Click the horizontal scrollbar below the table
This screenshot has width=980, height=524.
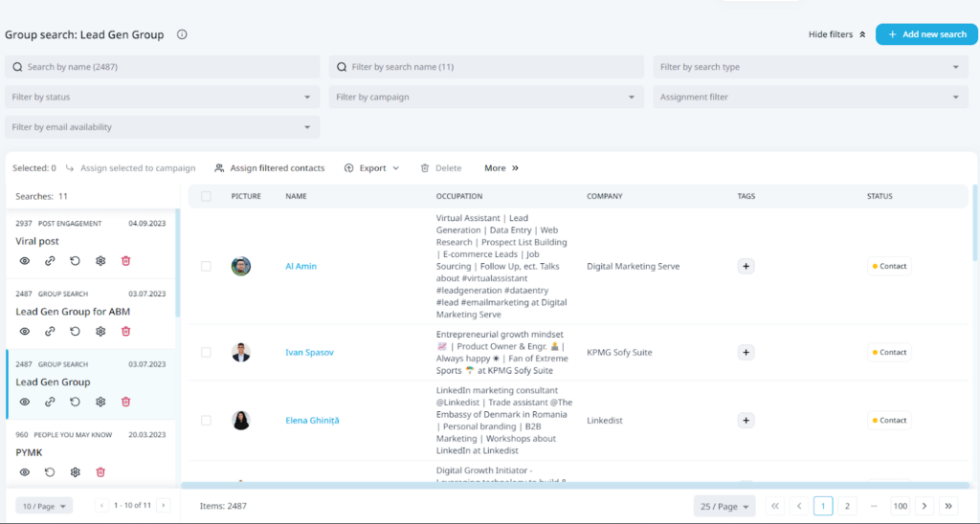574,486
